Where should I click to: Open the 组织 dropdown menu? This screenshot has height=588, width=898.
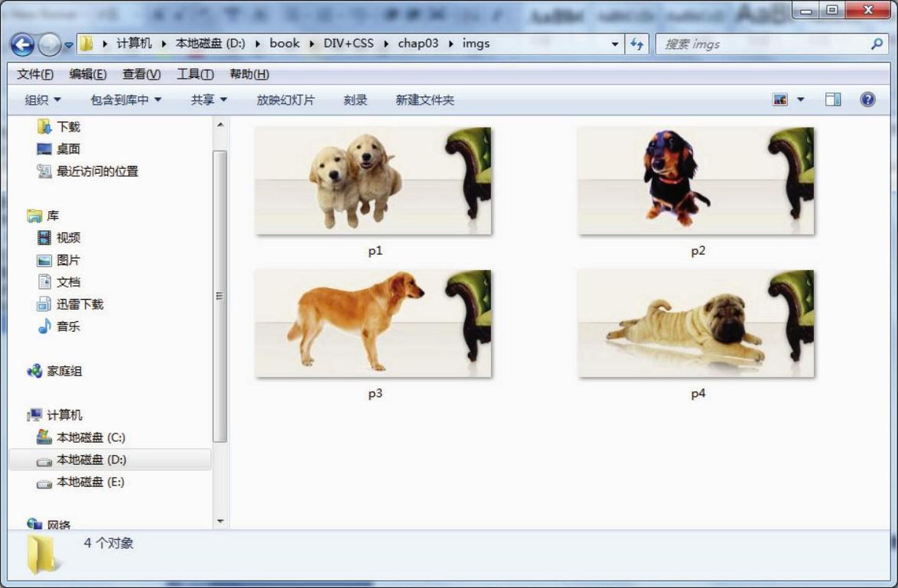pyautogui.click(x=43, y=100)
